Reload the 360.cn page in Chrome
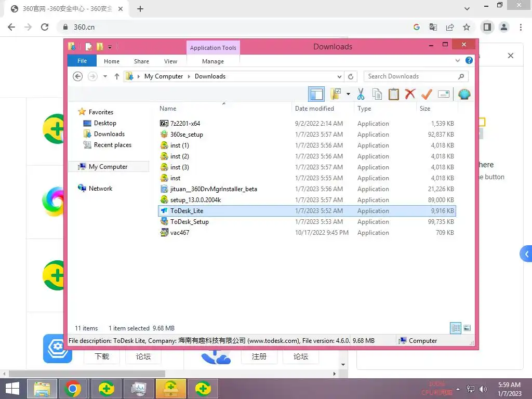The height and width of the screenshot is (399, 532). click(45, 27)
